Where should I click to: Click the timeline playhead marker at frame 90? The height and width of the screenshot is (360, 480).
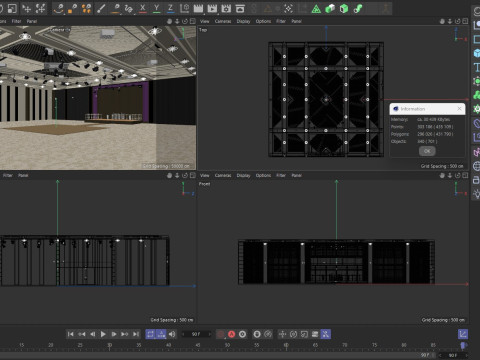click(463, 346)
